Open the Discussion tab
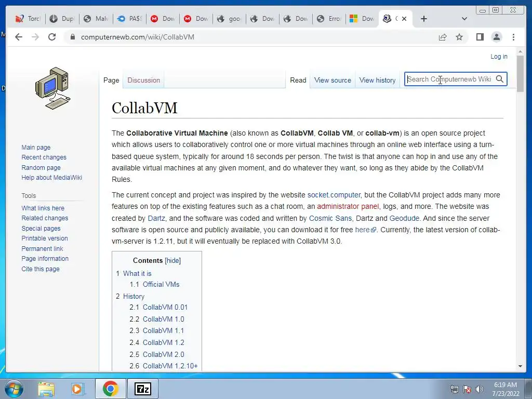Image resolution: width=532 pixels, height=399 pixels. coord(143,80)
